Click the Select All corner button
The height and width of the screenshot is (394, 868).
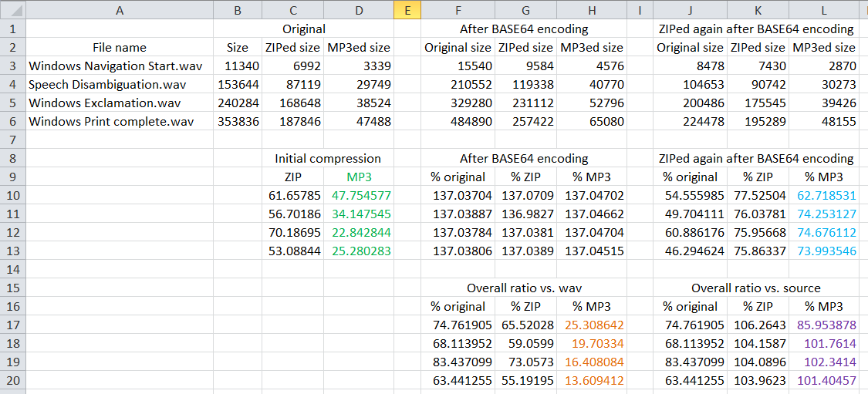(12, 9)
